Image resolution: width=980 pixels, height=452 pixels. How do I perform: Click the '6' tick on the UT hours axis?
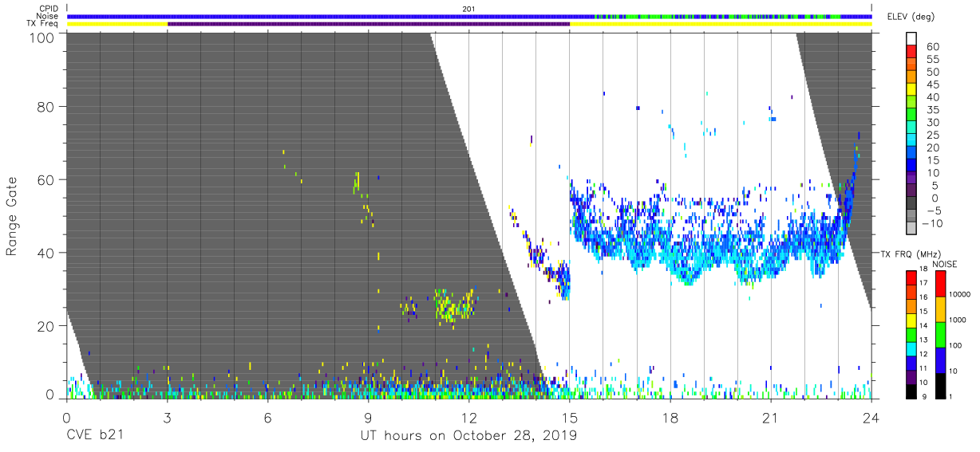click(x=268, y=417)
